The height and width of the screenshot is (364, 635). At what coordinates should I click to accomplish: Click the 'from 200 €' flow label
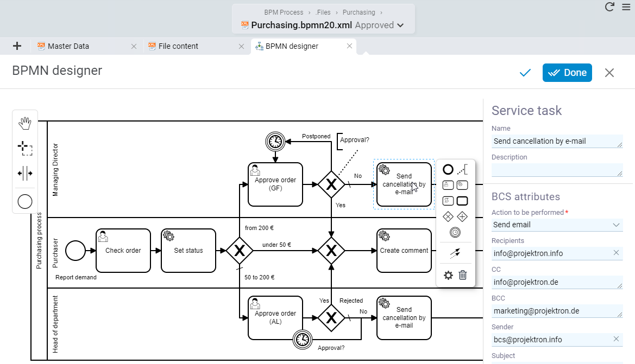tap(259, 228)
